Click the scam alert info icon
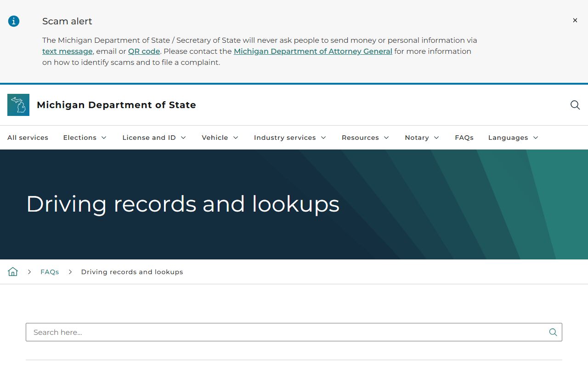Viewport: 588px width, 368px height. [14, 21]
